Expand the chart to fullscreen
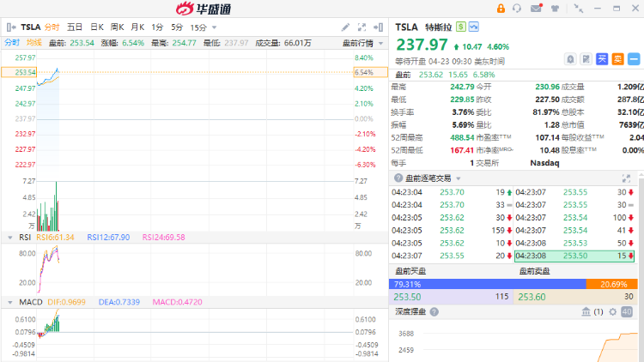This screenshot has height=362, width=644. pos(363,27)
